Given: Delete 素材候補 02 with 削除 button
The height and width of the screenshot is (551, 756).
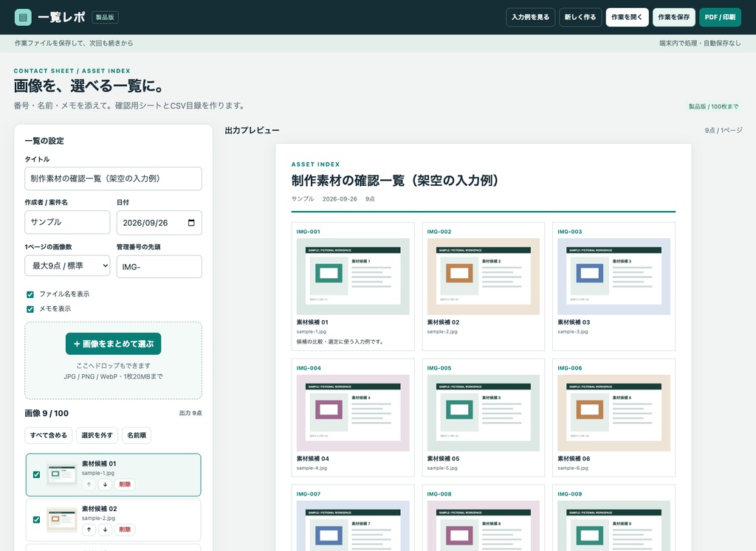Looking at the screenshot, I should point(125,530).
